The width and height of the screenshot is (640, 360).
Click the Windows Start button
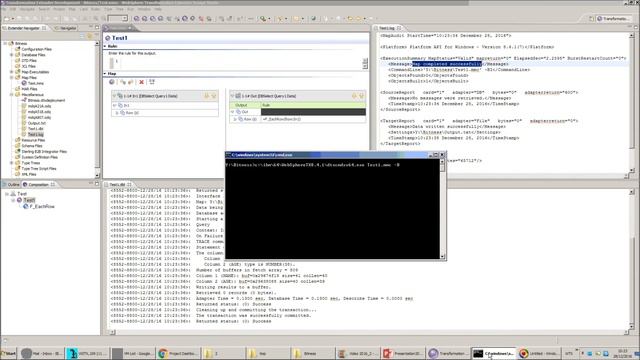click(9, 353)
